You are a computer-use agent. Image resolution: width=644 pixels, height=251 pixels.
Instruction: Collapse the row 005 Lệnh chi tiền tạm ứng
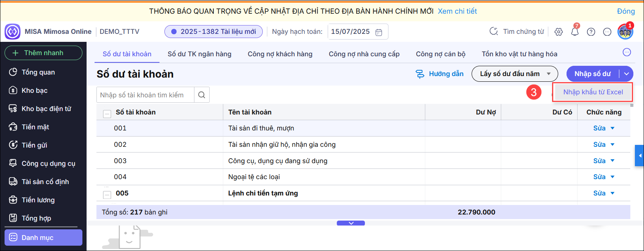(107, 195)
